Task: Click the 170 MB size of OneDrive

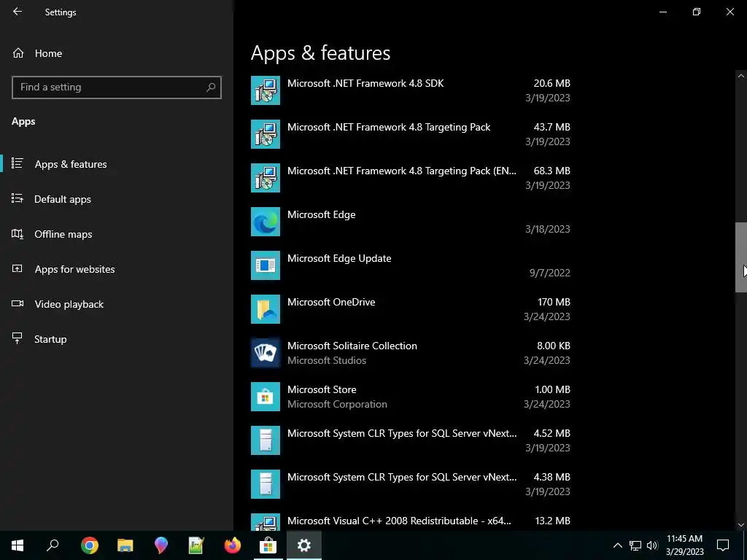Action: click(554, 302)
